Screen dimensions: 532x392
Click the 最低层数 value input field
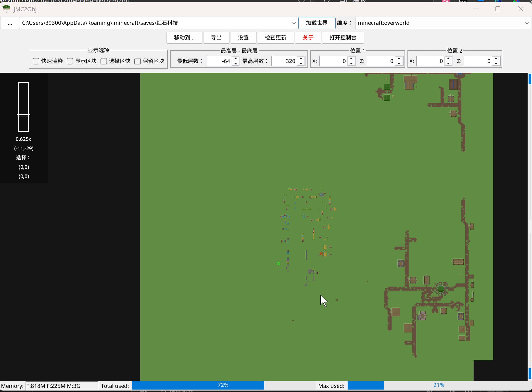tap(219, 61)
